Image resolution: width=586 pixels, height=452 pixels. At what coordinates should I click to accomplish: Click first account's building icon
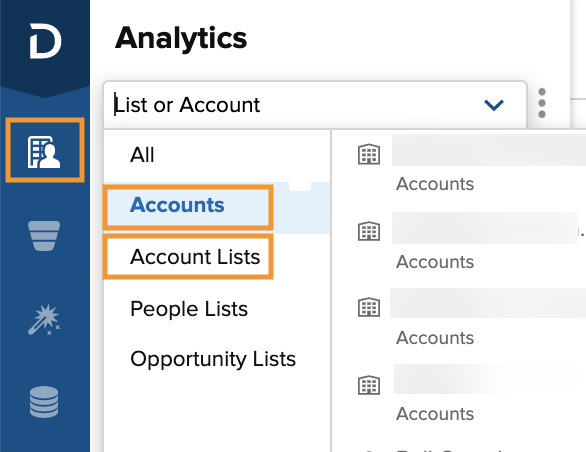tap(369, 154)
